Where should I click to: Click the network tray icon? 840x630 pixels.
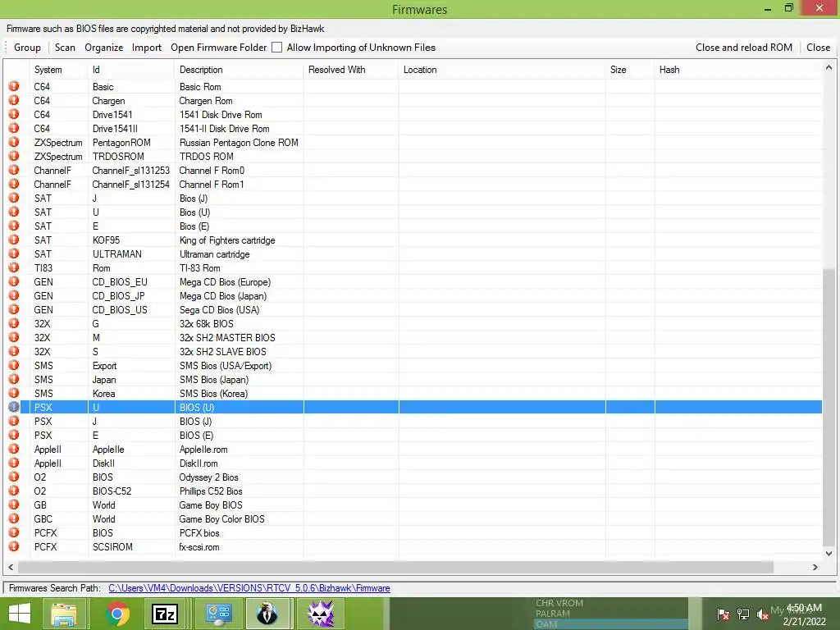click(x=743, y=614)
